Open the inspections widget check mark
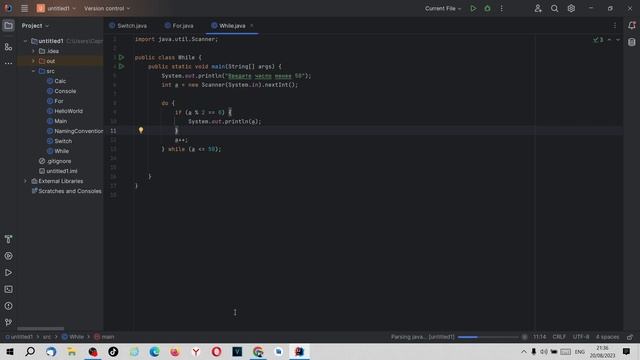The width and height of the screenshot is (640, 360). pos(598,40)
